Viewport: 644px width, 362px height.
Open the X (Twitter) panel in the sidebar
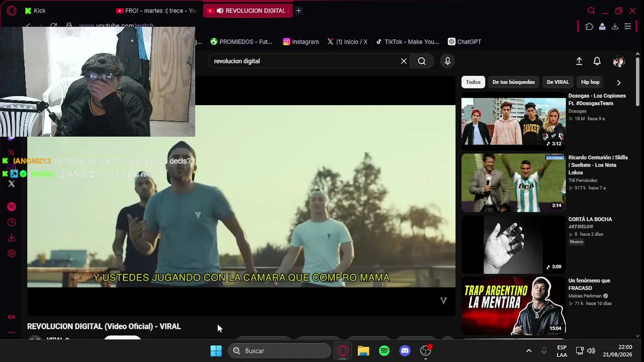(x=12, y=184)
